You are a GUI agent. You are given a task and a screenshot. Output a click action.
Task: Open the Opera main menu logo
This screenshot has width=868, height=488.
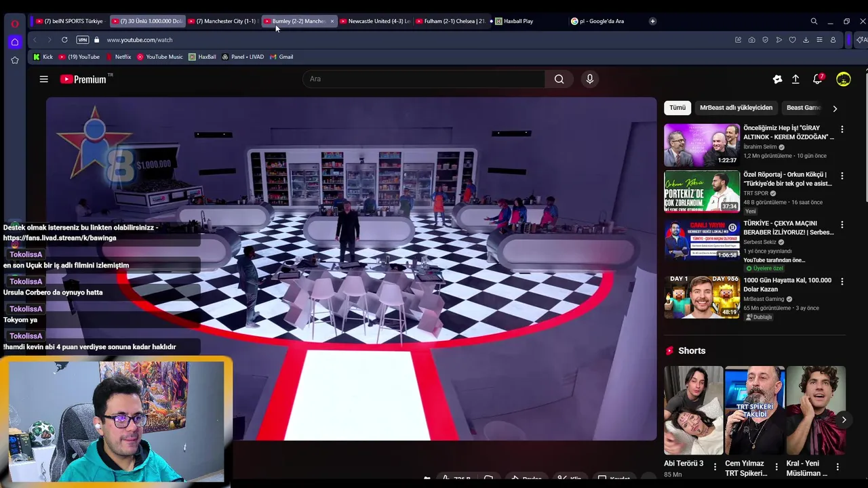(x=14, y=23)
